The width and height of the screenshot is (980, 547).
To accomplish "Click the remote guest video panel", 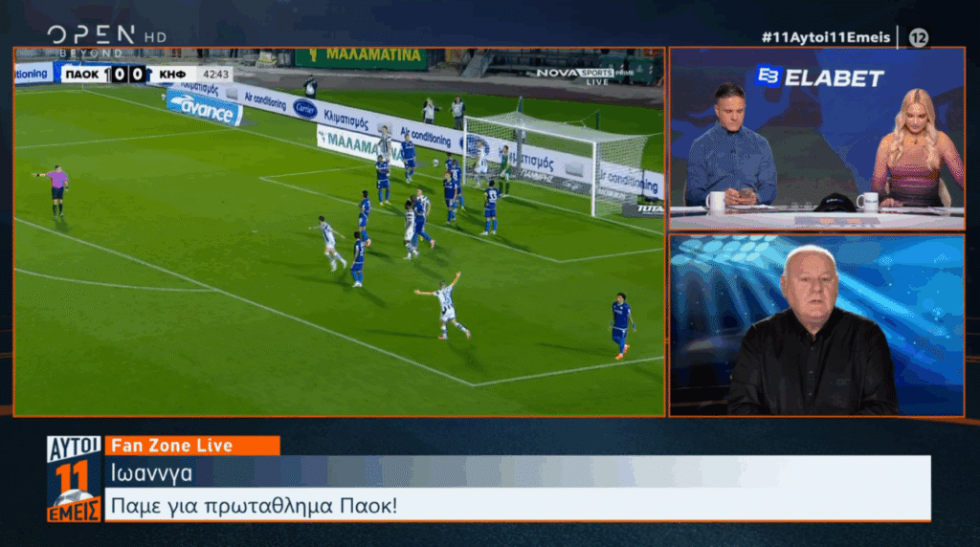I will [x=817, y=325].
